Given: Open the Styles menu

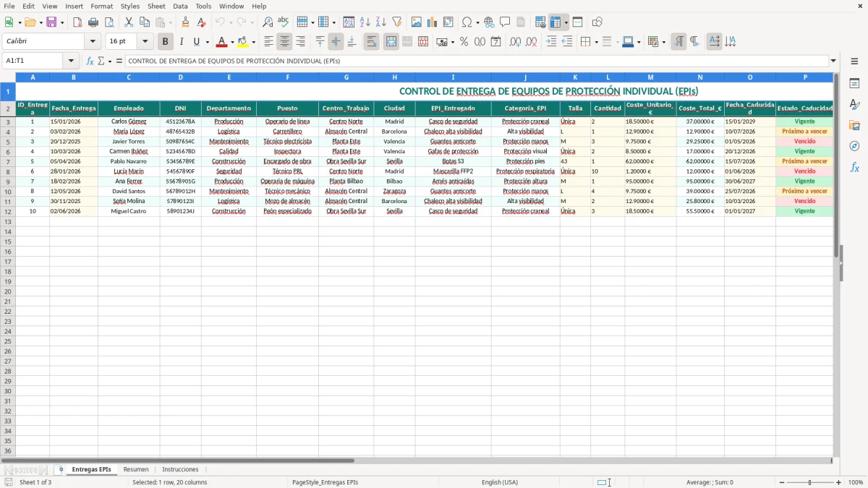Looking at the screenshot, I should [x=130, y=6].
